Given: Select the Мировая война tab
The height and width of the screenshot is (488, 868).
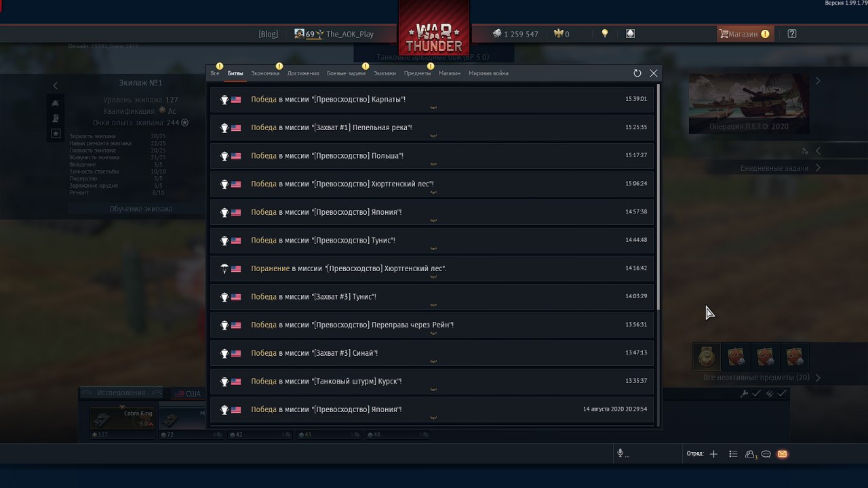Looking at the screenshot, I should coord(488,73).
